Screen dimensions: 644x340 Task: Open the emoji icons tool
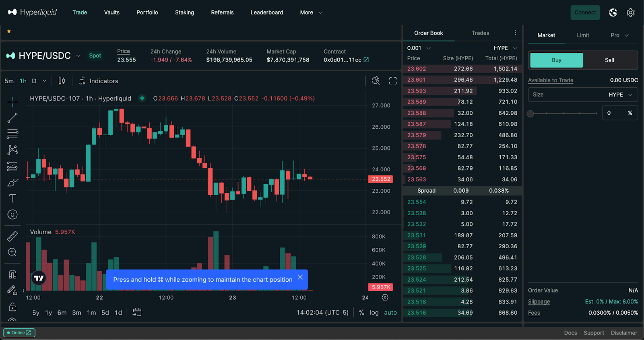pos(12,214)
